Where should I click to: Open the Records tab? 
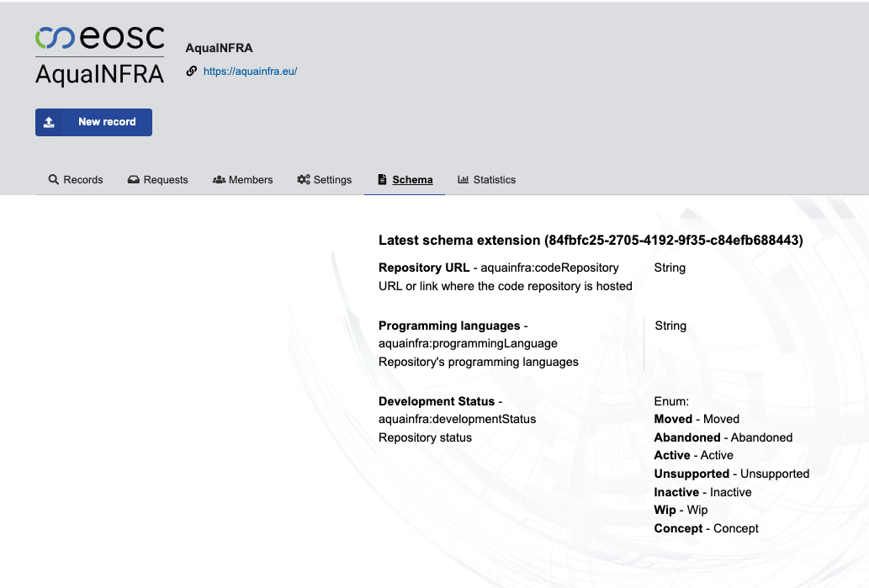[76, 179]
